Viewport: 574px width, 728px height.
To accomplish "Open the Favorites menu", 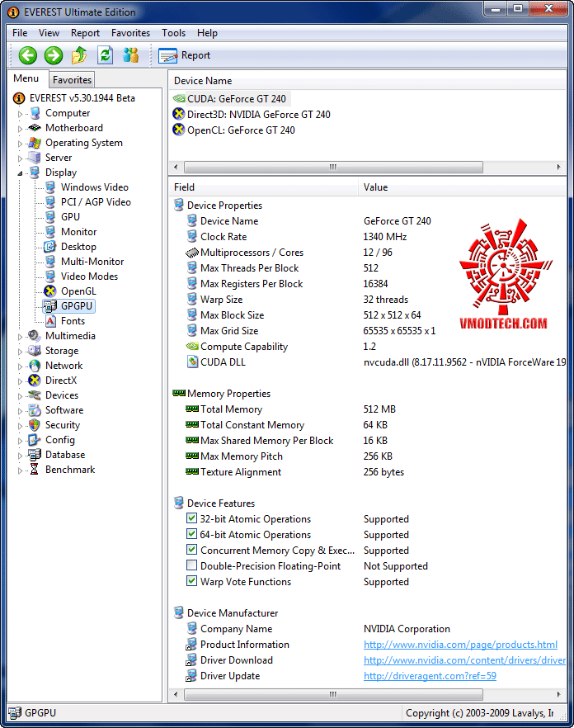I will [130, 33].
